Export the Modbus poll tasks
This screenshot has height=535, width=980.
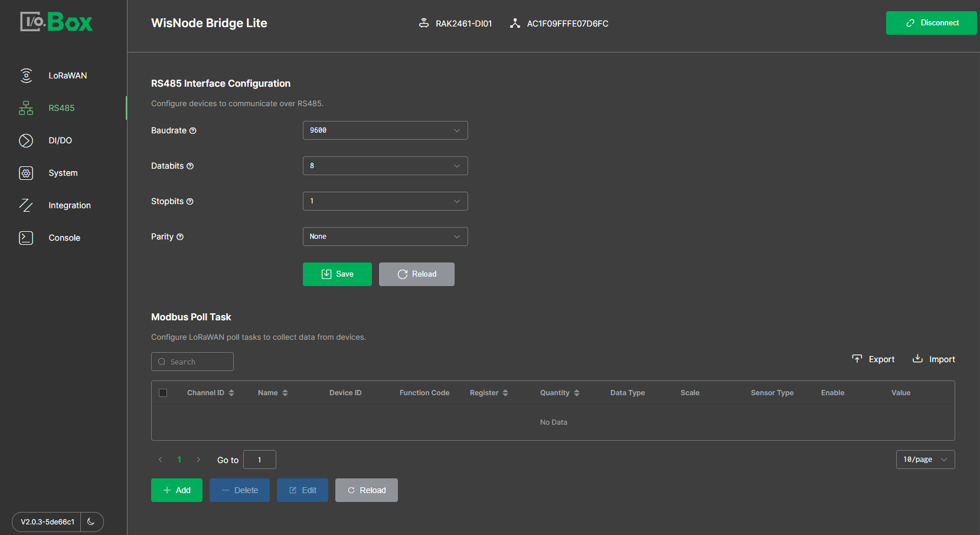point(873,359)
